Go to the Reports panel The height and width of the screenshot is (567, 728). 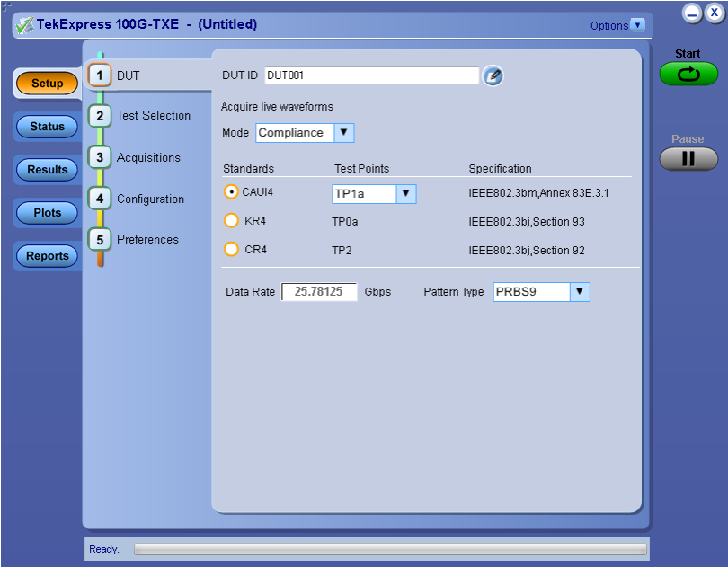click(x=48, y=256)
